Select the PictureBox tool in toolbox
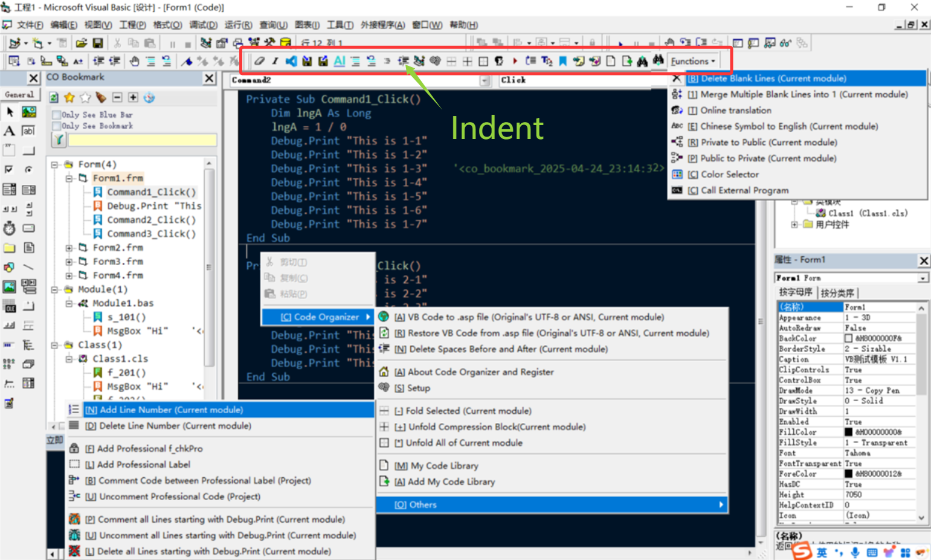This screenshot has height=560, width=931. coord(28,112)
